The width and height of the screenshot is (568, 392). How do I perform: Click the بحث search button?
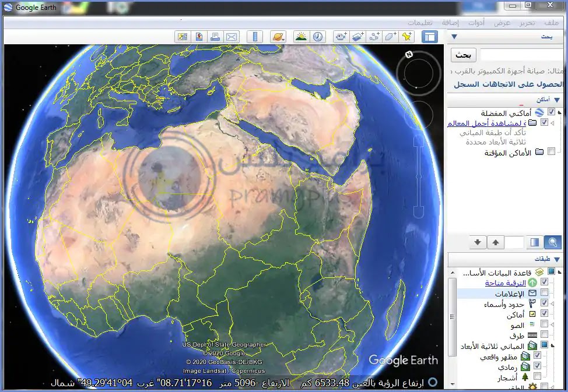[x=463, y=55]
